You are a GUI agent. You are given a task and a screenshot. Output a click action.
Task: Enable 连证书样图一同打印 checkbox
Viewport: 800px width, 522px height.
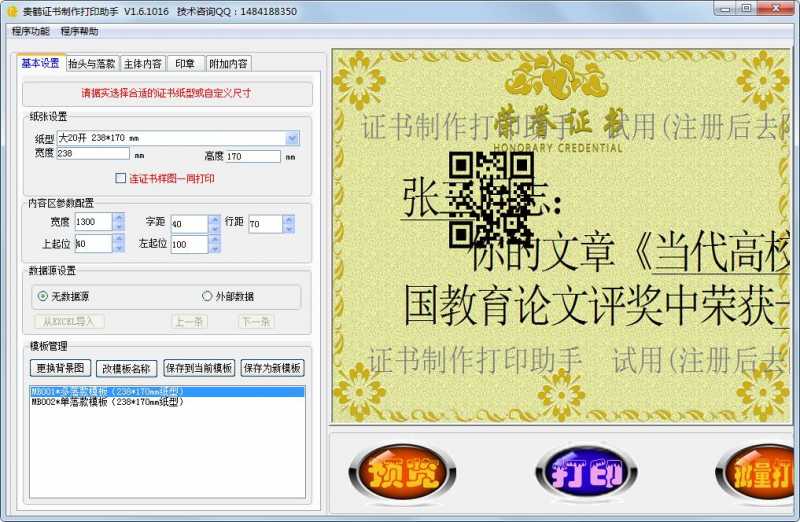pyautogui.click(x=120, y=178)
